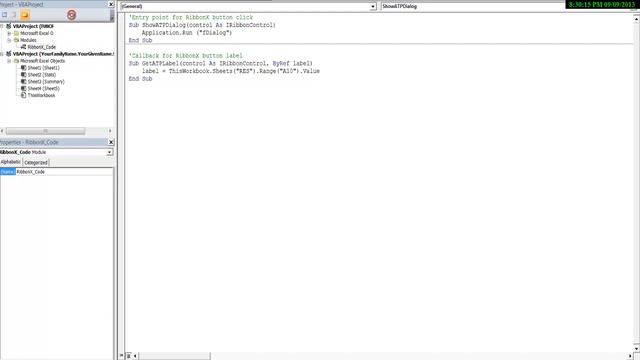Open the RibbonX_Code Module properties dropdown
Screen dimensions: 640x360
tap(109, 152)
